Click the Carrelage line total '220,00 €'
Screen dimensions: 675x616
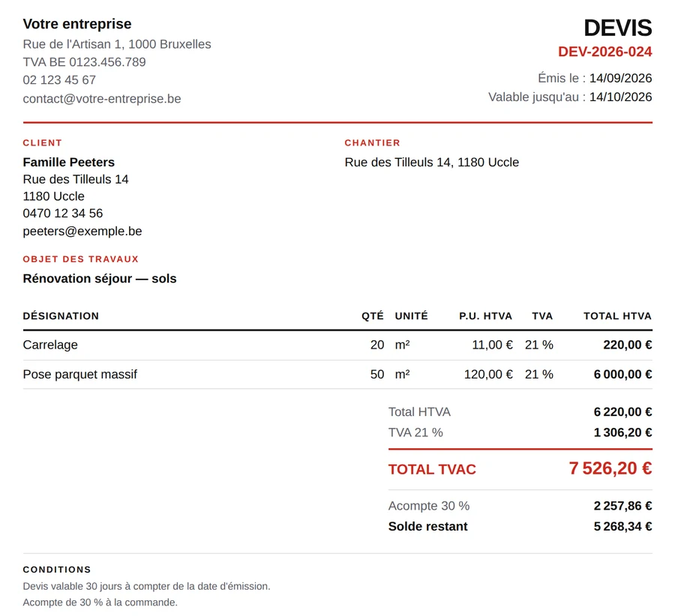click(x=628, y=345)
